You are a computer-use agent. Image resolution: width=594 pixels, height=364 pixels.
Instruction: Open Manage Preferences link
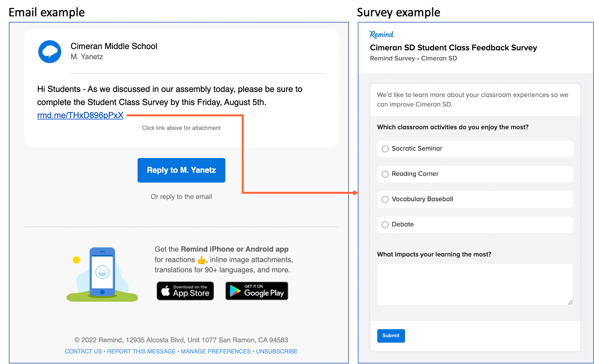216,351
